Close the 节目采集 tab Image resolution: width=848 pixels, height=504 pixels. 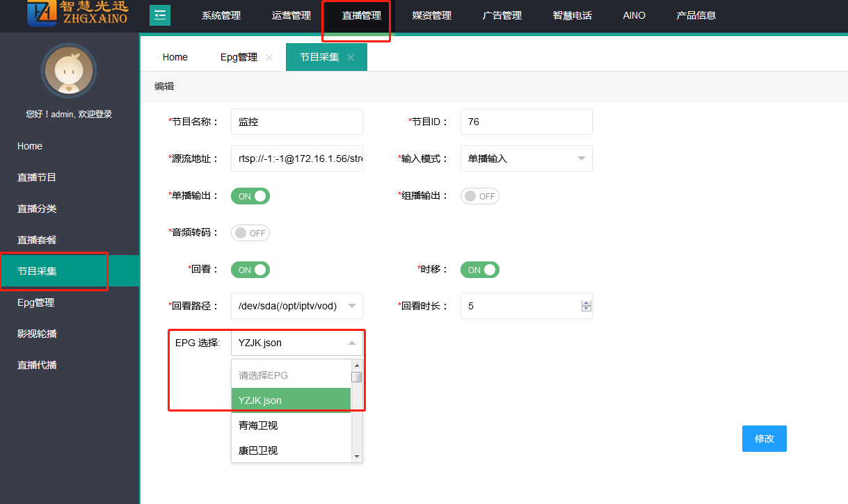click(x=351, y=58)
